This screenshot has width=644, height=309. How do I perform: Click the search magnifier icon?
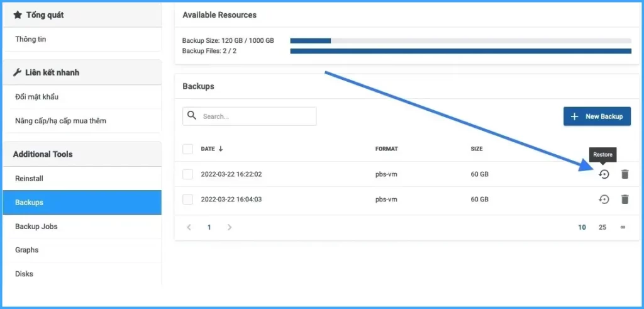(x=191, y=115)
